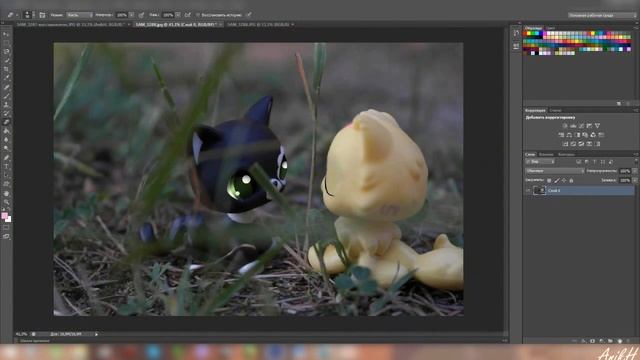Add a Hue/Saturation adjustment
Viewport: 640px width, 360px height.
coord(561,135)
